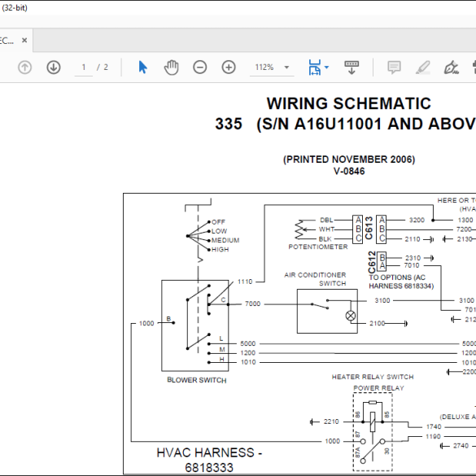Click the POTENTIOMETER label
Image resolution: width=476 pixels, height=476 pixels.
(x=318, y=247)
